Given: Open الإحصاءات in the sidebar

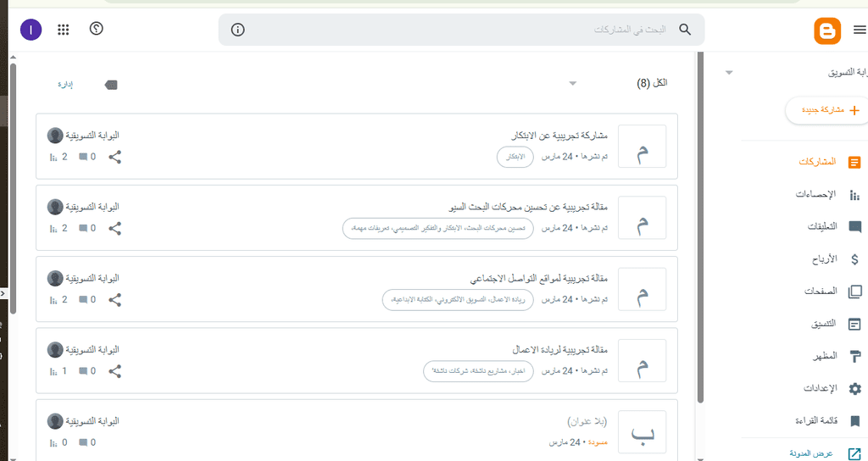Looking at the screenshot, I should pos(827,195).
